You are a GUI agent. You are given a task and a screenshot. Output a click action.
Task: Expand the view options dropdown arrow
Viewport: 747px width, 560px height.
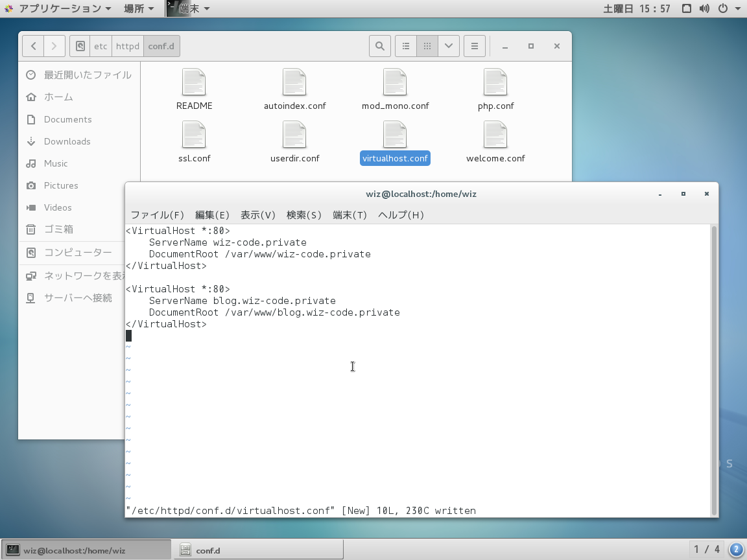pyautogui.click(x=448, y=46)
